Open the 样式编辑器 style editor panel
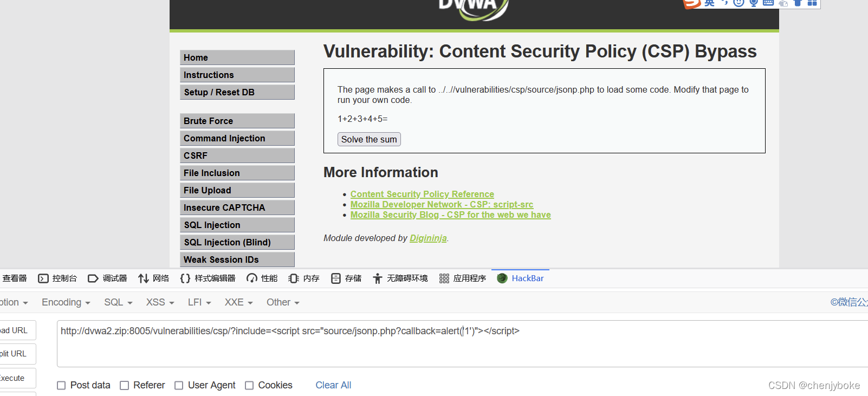868x396 pixels. tap(208, 278)
